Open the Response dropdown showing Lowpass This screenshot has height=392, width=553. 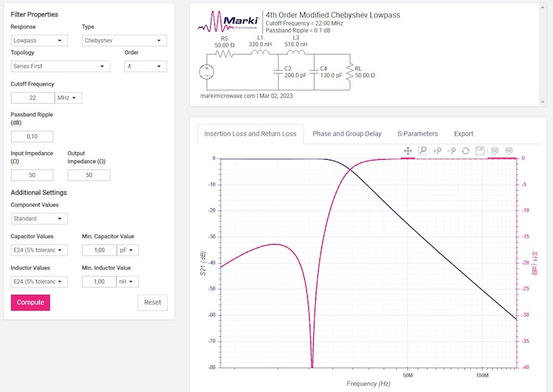39,41
